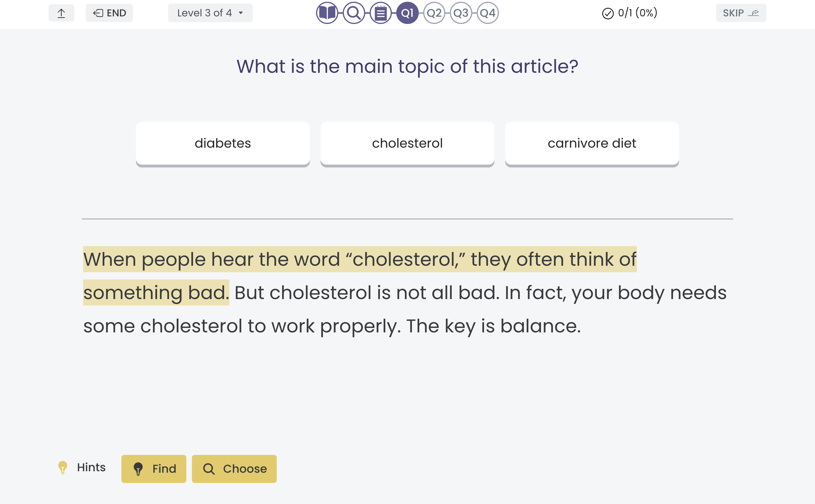The image size is (815, 504).
Task: Click the dropdown caret beside Level 3
Action: point(241,13)
